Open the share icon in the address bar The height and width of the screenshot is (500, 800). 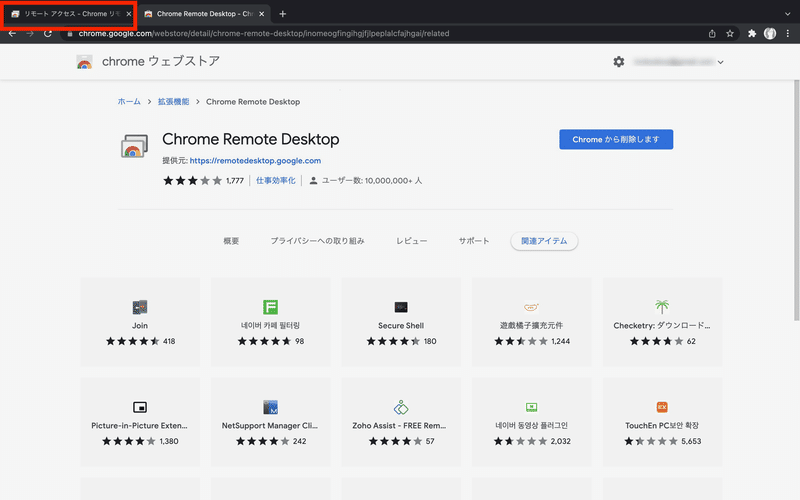tap(712, 34)
